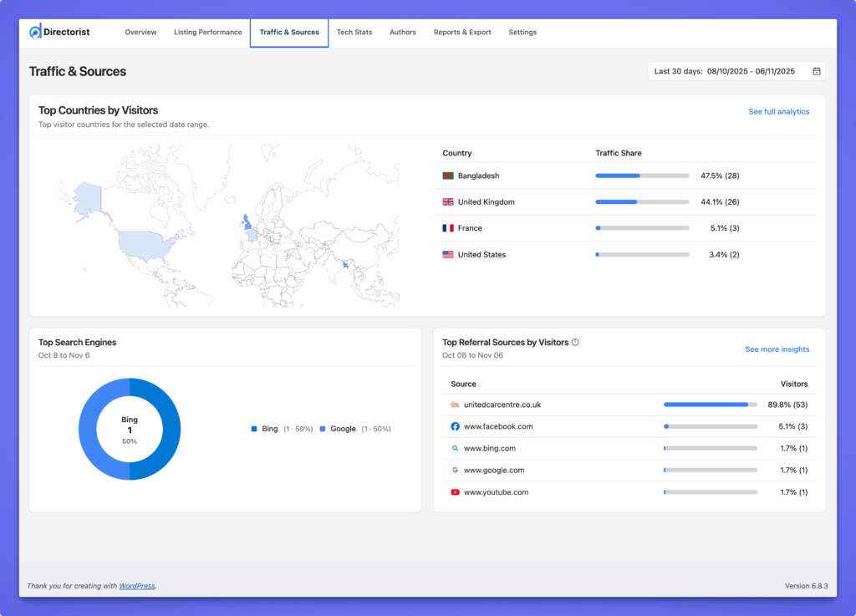The image size is (856, 616).
Task: Click the Bangladesh flag icon
Action: [x=448, y=176]
